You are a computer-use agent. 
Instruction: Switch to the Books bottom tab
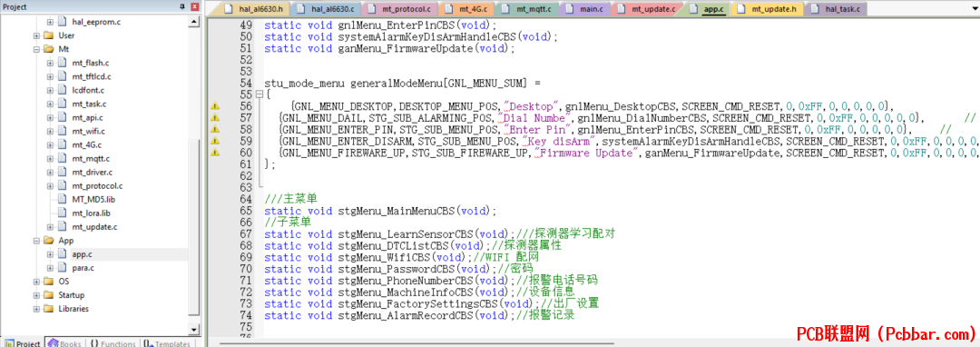click(64, 343)
